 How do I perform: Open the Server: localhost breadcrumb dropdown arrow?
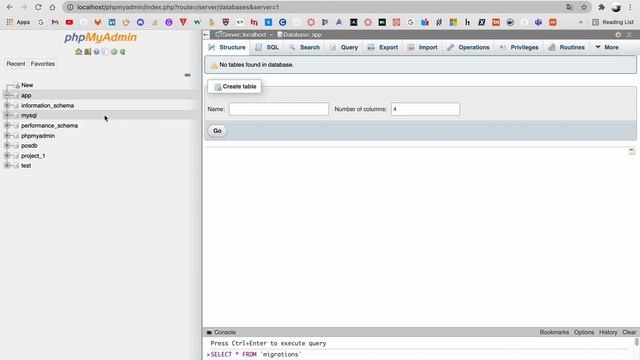(x=271, y=35)
